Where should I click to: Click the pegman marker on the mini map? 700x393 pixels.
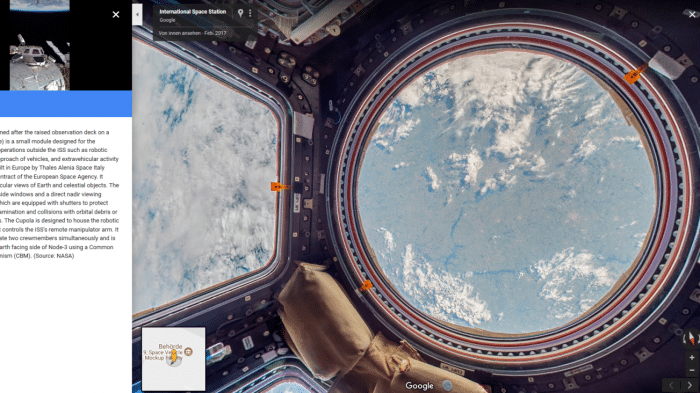(174, 357)
